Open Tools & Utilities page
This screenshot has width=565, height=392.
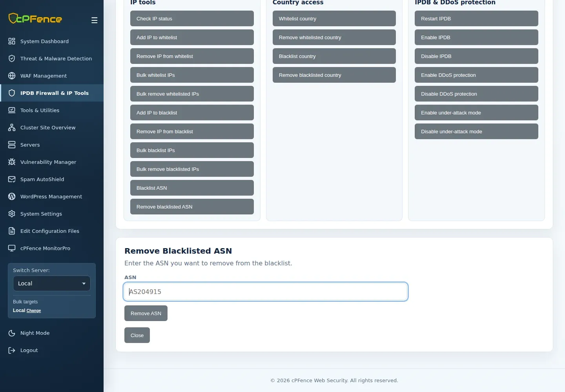coord(52,110)
